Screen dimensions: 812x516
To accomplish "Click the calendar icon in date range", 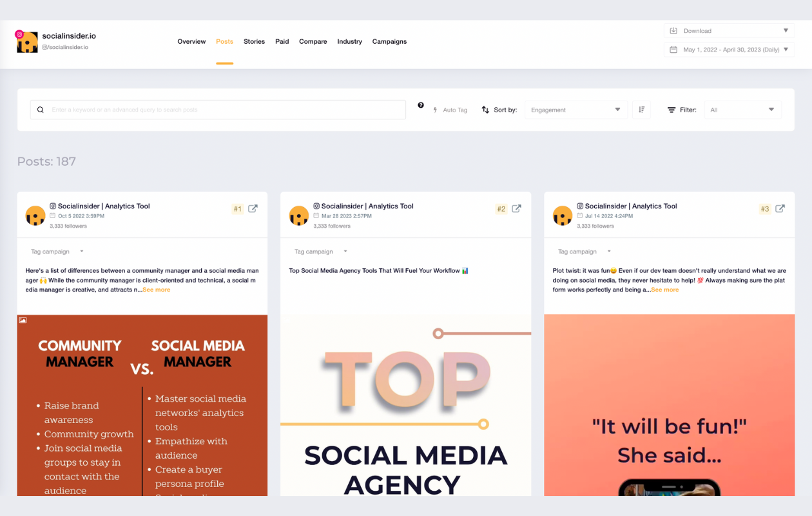I will coord(673,50).
